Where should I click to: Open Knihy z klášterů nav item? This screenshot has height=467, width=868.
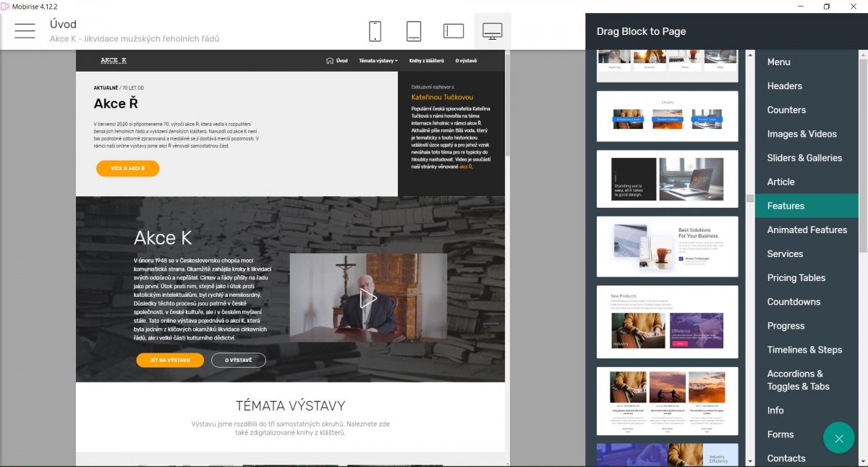pos(426,61)
